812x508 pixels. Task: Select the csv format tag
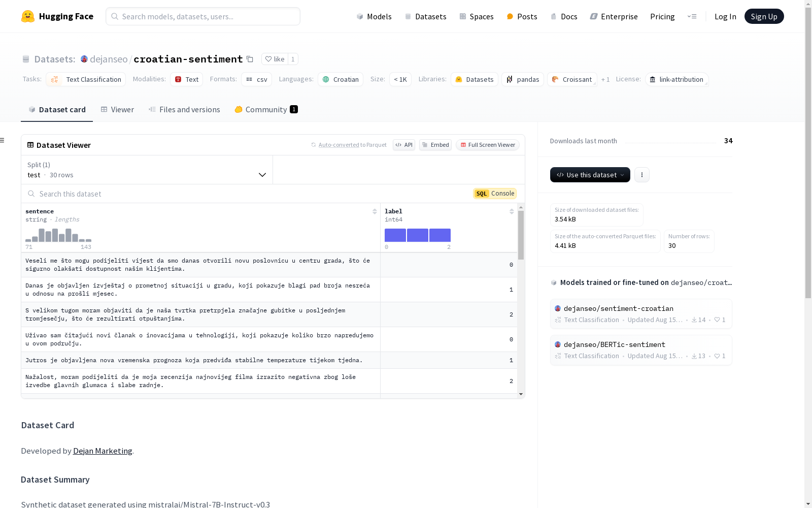click(x=256, y=79)
